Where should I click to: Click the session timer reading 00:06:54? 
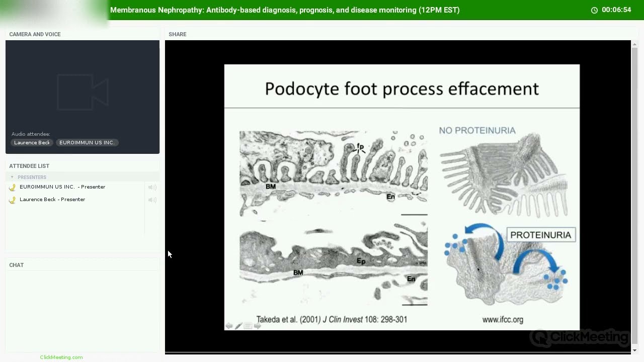pos(616,10)
